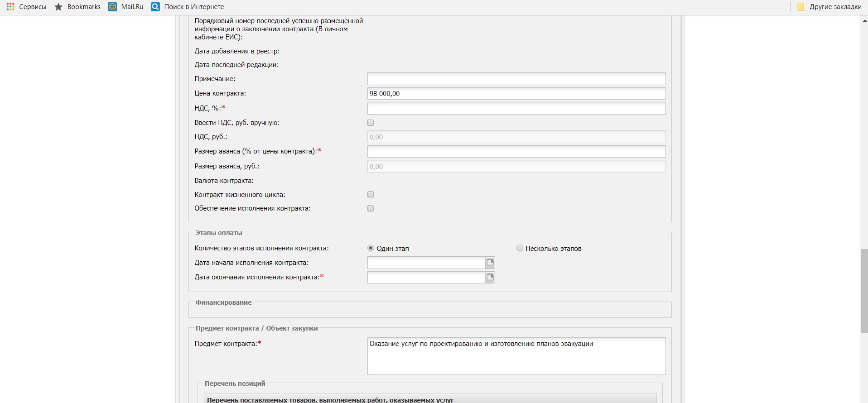The image size is (868, 403).
Task: Click the contract end date field
Action: point(426,277)
